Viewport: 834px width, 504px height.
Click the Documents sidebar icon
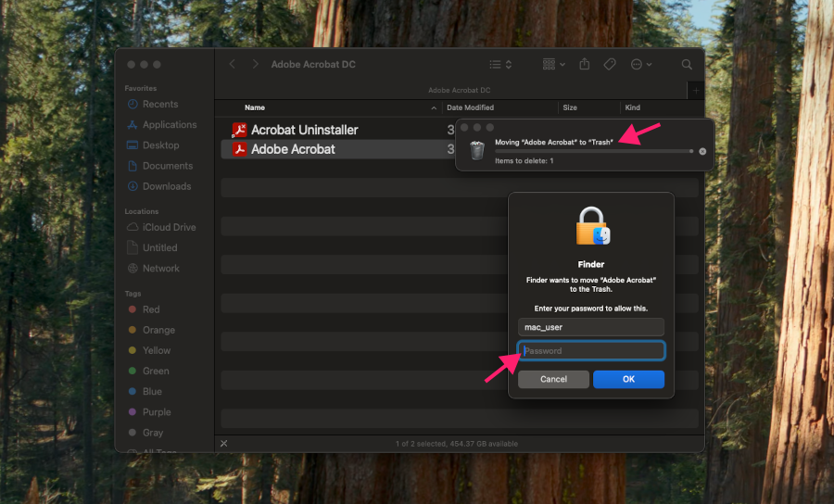point(133,166)
